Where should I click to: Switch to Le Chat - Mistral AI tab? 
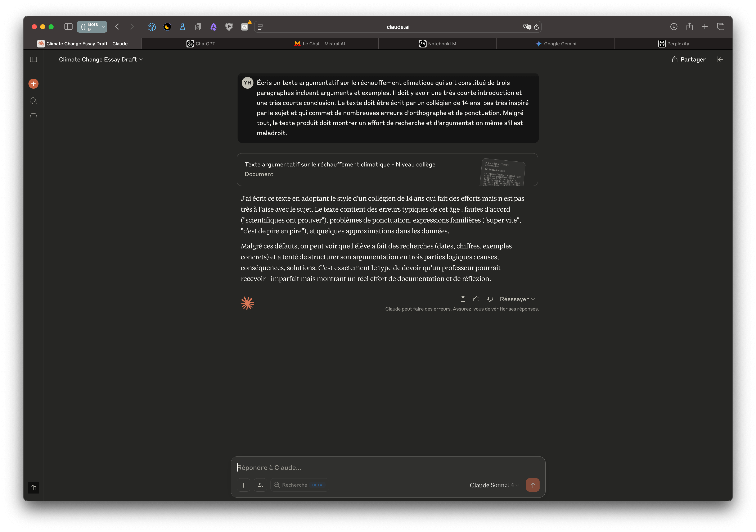(x=319, y=44)
